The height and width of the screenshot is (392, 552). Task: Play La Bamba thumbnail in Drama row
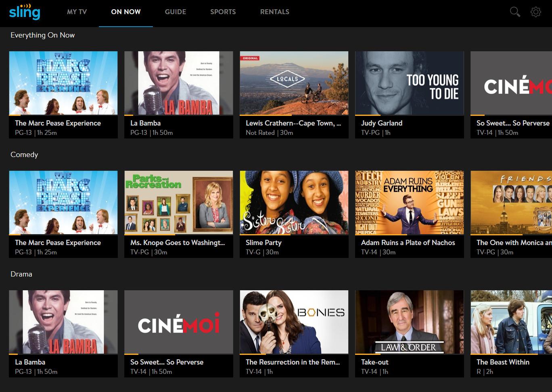click(x=63, y=322)
